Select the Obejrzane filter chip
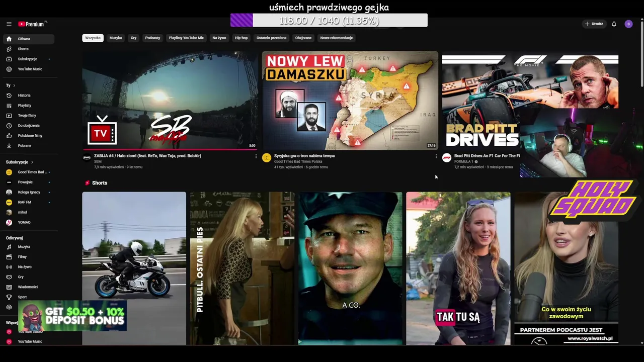The height and width of the screenshot is (362, 644). [303, 38]
